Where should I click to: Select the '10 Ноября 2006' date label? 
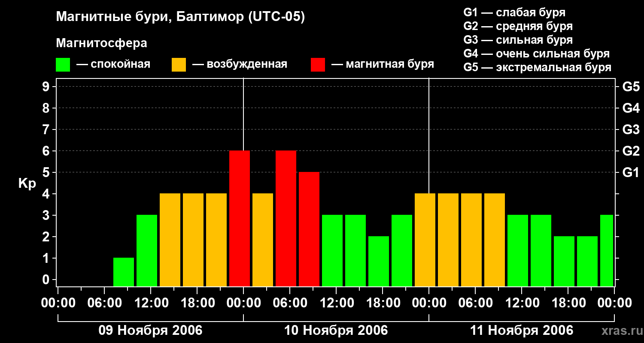(x=336, y=331)
